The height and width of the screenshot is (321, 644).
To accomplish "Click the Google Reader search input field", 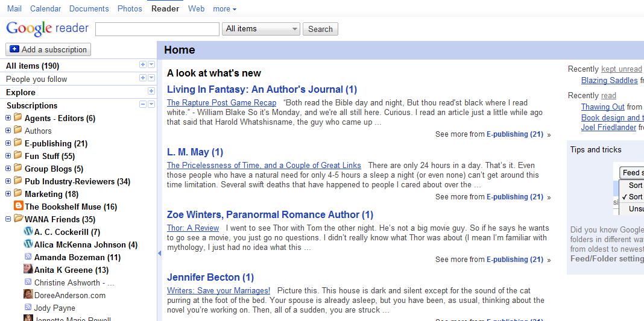I will [x=157, y=29].
